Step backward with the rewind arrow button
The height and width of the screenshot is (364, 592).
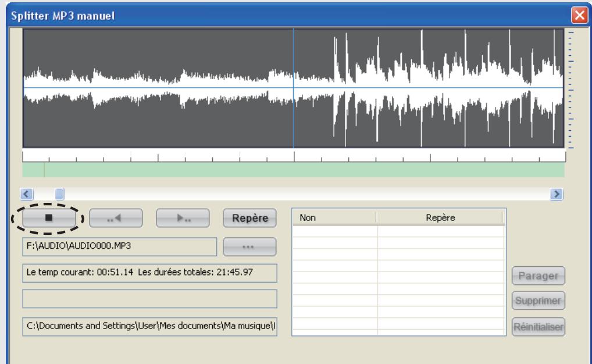[x=116, y=218]
